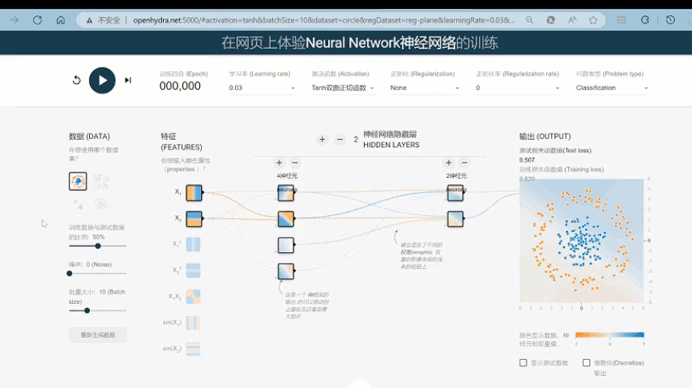Select fourth neuron in first hidden layer

286,271
